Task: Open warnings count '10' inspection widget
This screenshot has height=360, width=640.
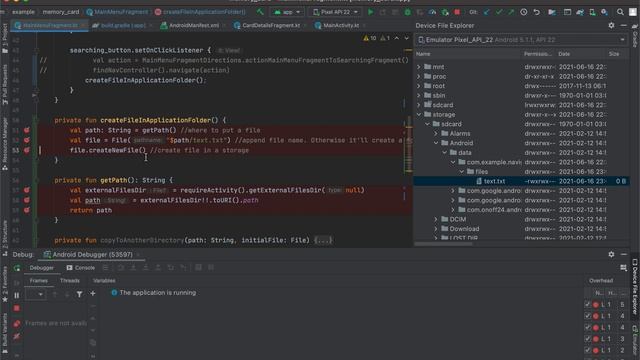Action: point(370,38)
